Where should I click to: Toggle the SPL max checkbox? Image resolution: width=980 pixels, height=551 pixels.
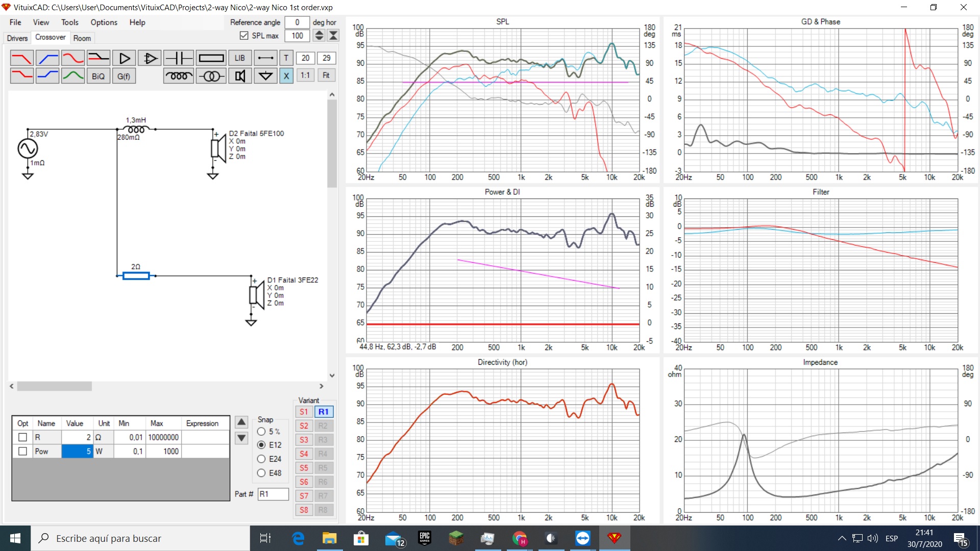click(x=244, y=36)
